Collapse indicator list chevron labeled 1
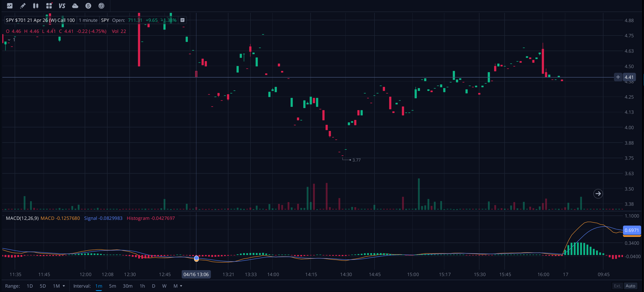 point(9,40)
